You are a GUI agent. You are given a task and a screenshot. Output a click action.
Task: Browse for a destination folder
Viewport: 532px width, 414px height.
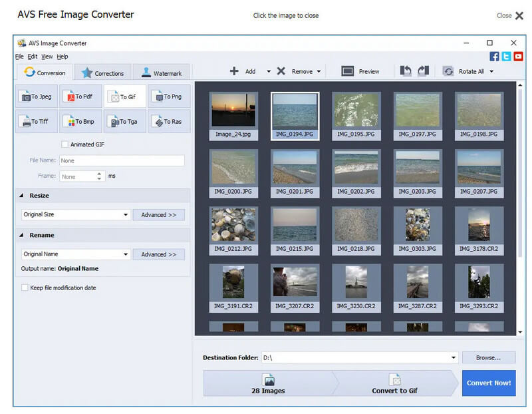click(488, 357)
